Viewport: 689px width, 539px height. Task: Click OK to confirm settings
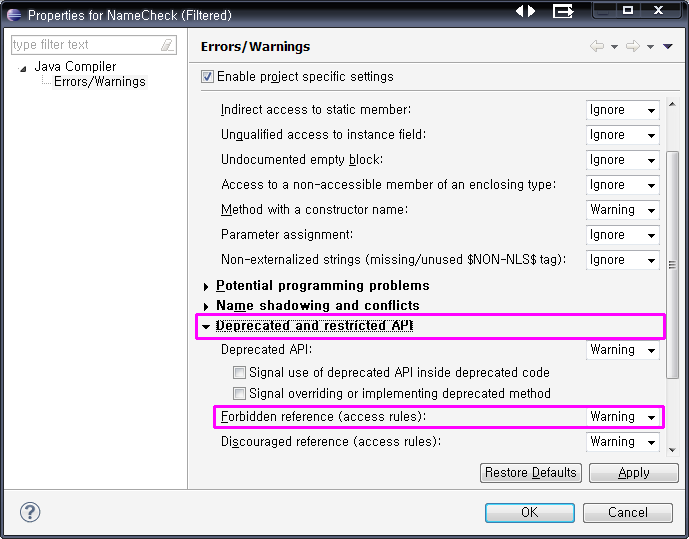tap(529, 513)
